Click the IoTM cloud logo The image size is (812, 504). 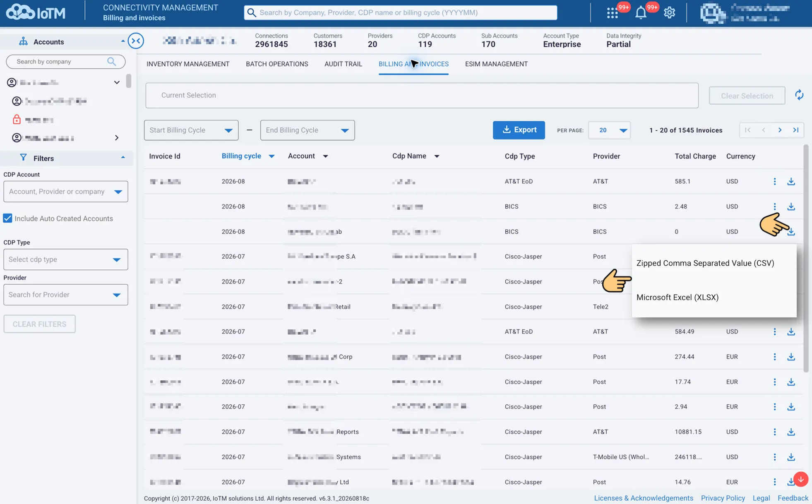(x=36, y=12)
